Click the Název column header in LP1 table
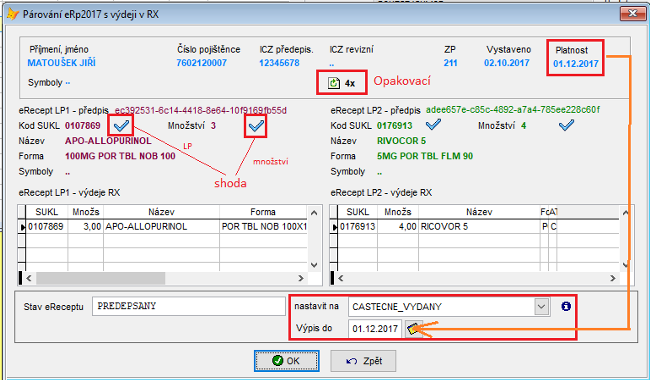The width and height of the screenshot is (650, 380). point(161,212)
